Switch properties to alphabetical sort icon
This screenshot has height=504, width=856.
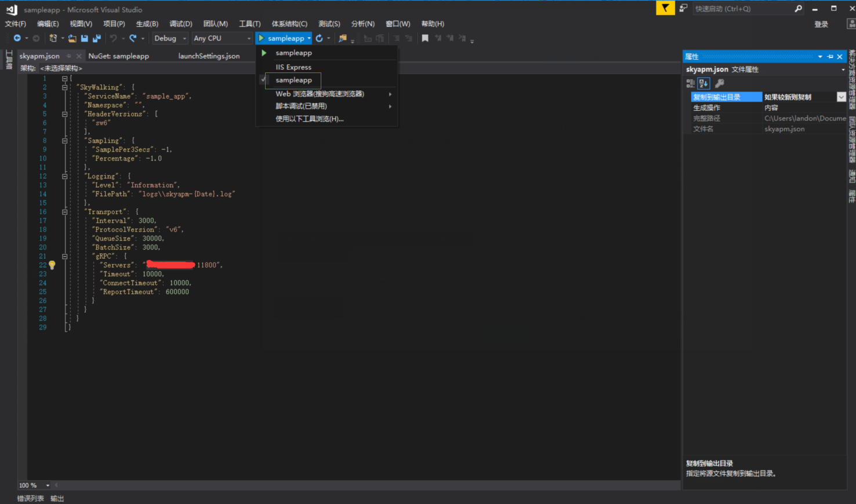(703, 84)
